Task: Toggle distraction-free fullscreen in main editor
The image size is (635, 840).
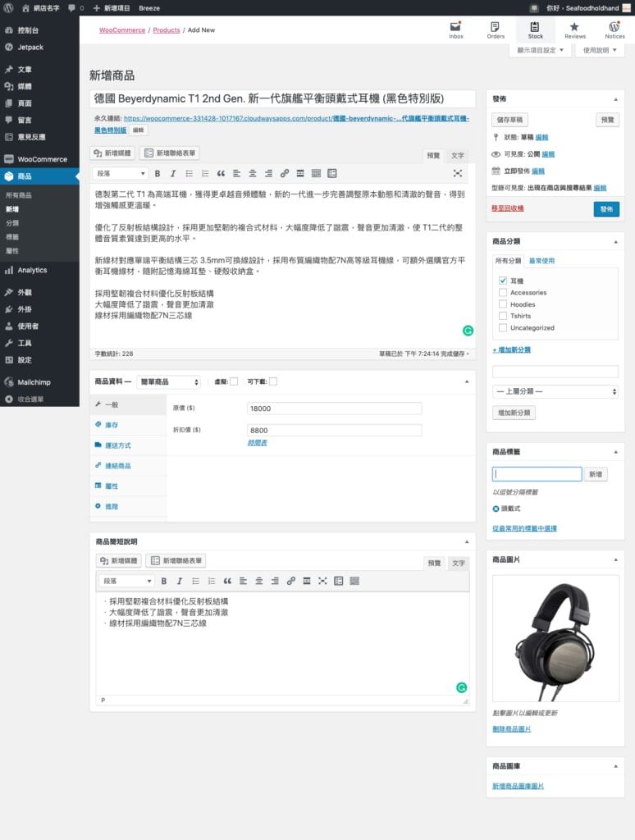Action: coord(457,174)
